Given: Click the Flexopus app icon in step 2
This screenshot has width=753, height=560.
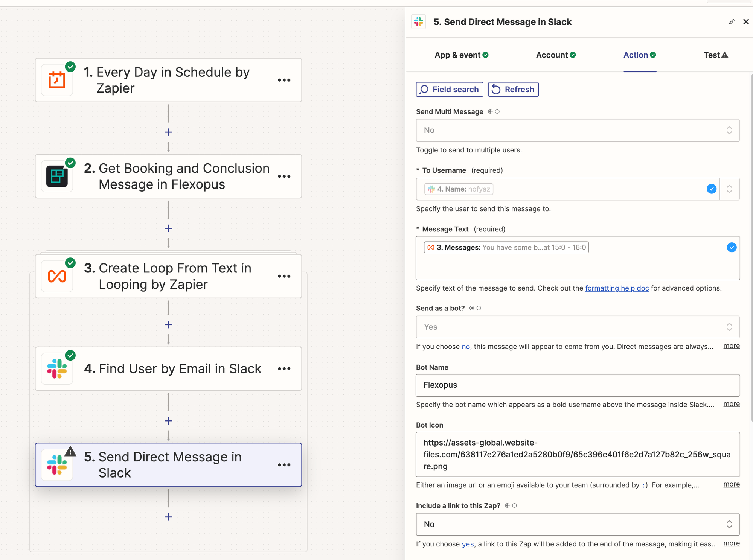Looking at the screenshot, I should click(x=57, y=177).
